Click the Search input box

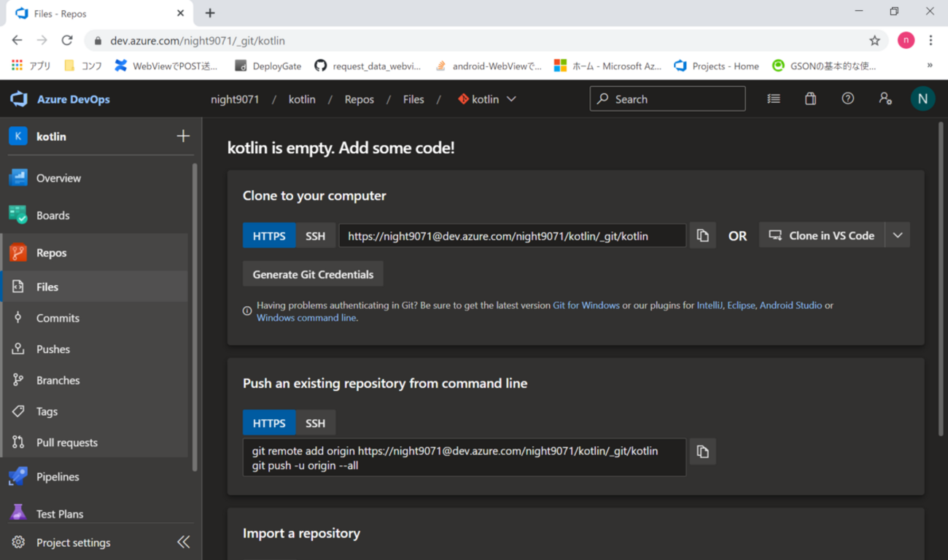point(667,99)
